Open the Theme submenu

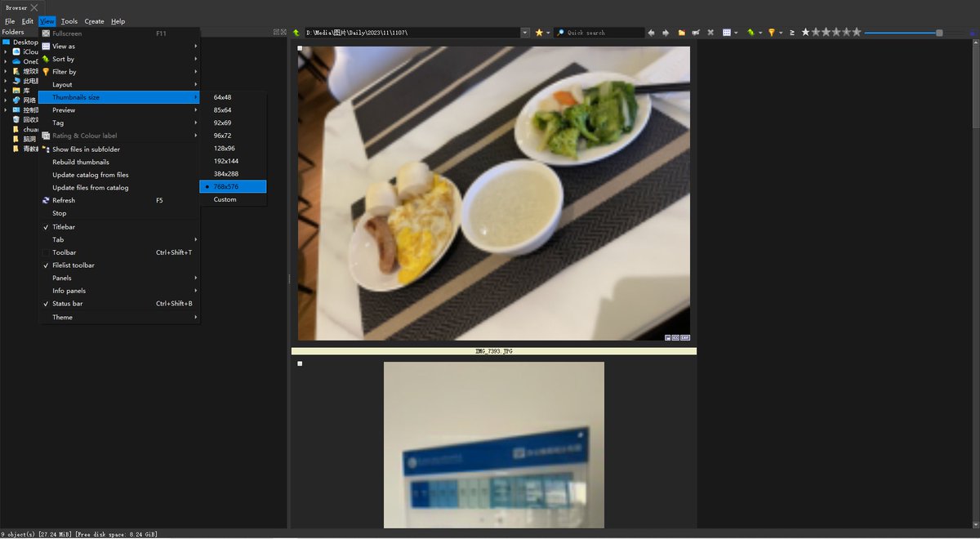(x=119, y=317)
